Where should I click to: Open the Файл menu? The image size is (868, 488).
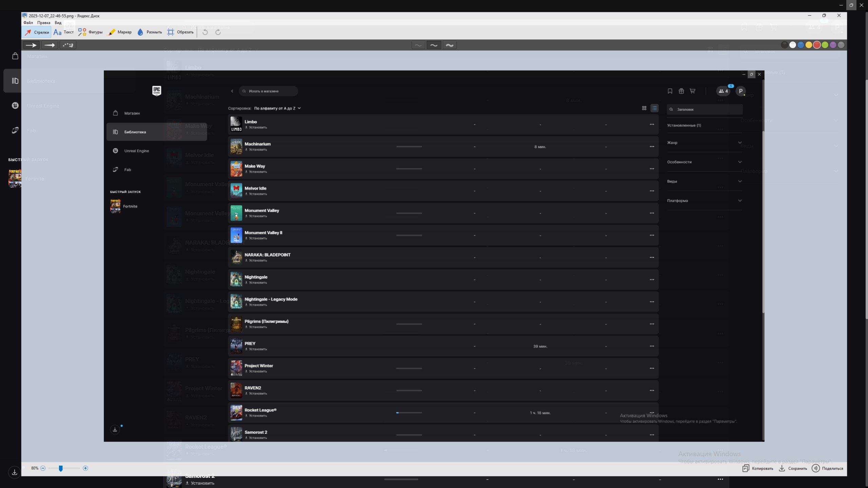click(28, 23)
